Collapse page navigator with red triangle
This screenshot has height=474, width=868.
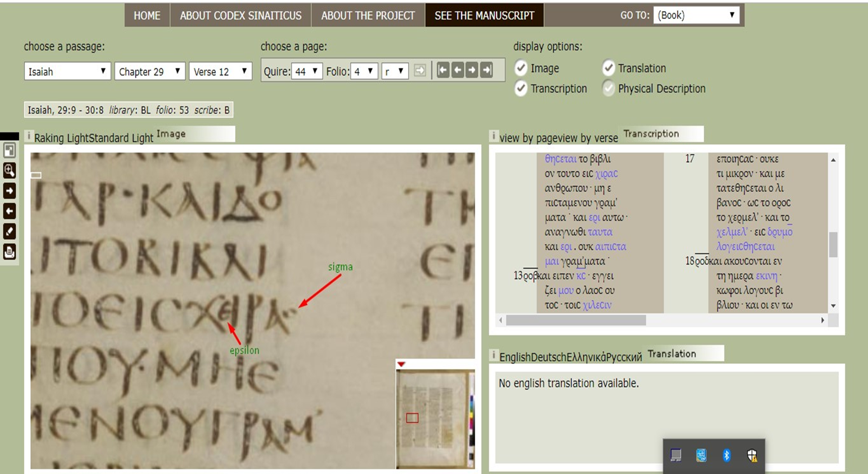tap(401, 364)
